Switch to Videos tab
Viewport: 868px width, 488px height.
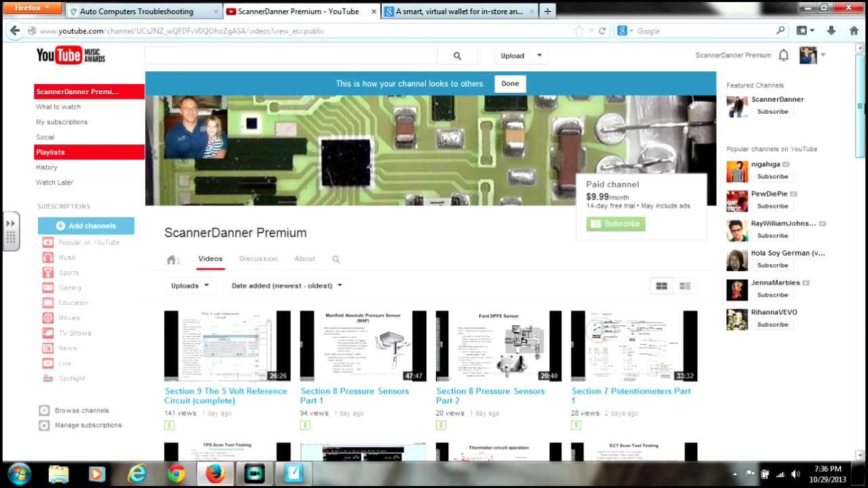(210, 259)
